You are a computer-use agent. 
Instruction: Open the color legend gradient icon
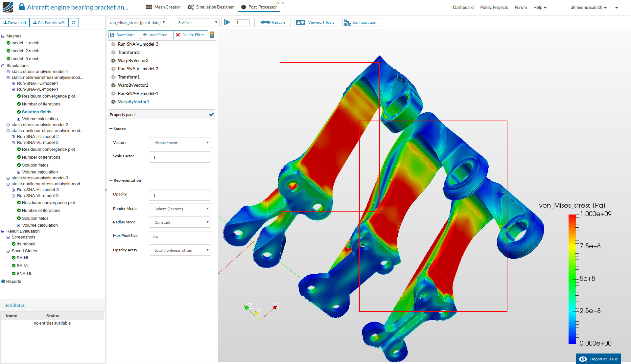pyautogui.click(x=212, y=35)
